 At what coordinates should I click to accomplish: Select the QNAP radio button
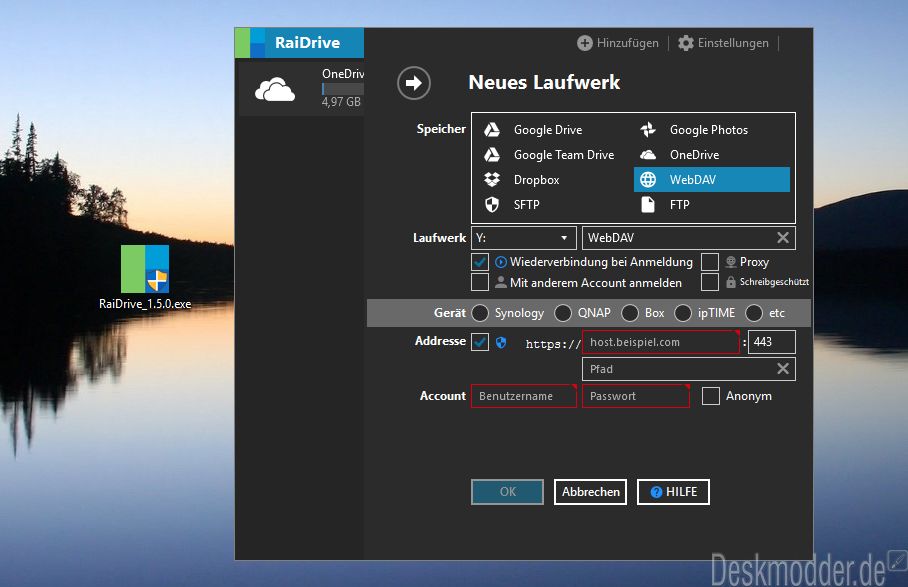click(x=563, y=313)
